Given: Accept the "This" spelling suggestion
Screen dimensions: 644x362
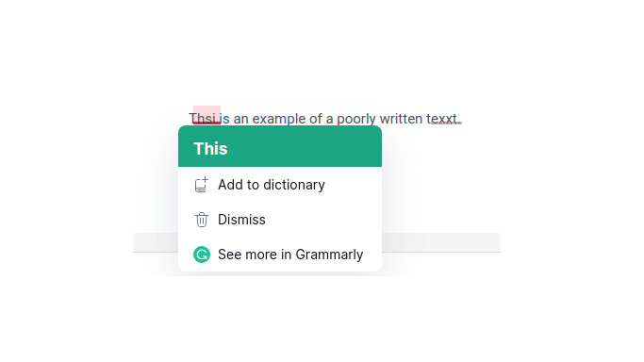Looking at the screenshot, I should [x=210, y=149].
